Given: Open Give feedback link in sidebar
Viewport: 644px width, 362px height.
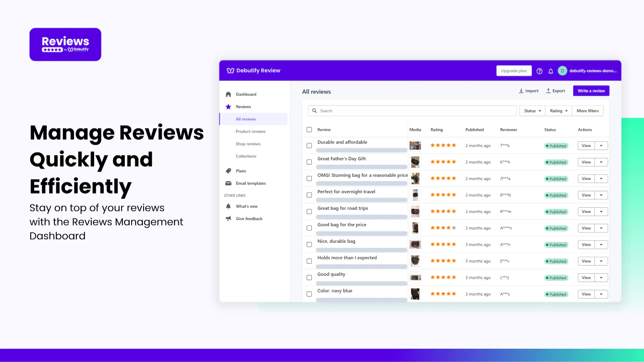Looking at the screenshot, I should [x=249, y=219].
